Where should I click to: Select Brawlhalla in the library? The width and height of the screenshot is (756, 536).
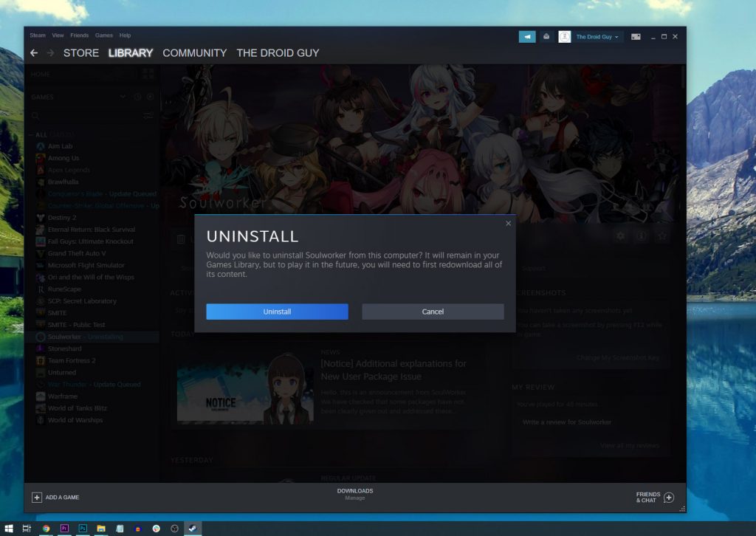pos(63,182)
